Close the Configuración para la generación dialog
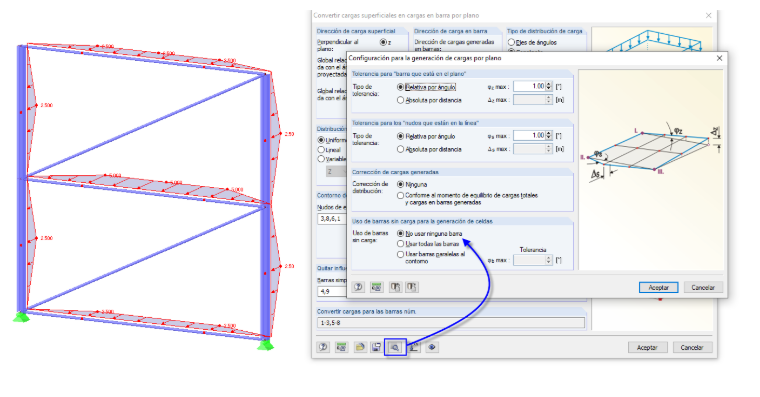 719,58
